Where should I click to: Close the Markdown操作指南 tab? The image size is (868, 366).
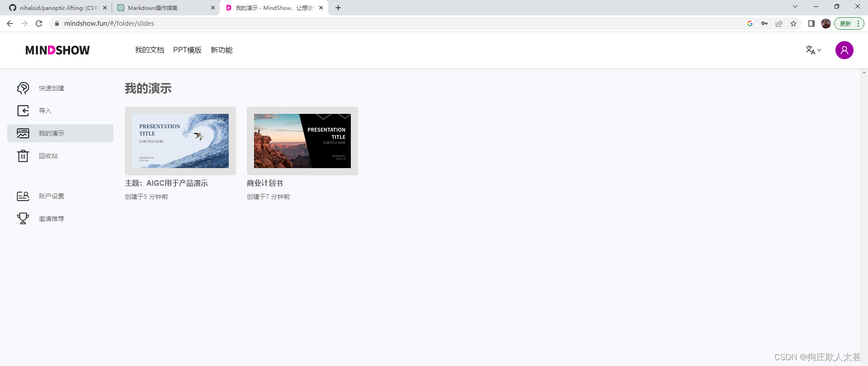click(213, 8)
